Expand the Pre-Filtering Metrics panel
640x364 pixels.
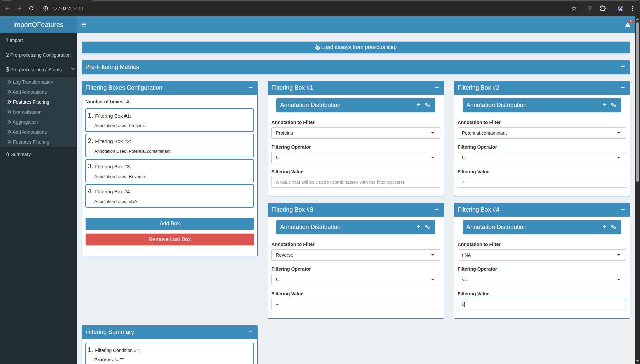[x=623, y=67]
